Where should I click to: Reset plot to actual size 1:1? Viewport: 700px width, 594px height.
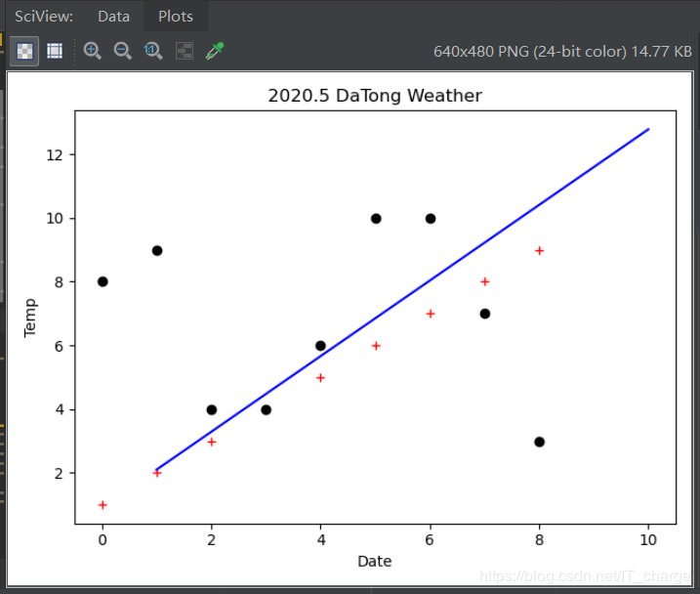coord(152,51)
